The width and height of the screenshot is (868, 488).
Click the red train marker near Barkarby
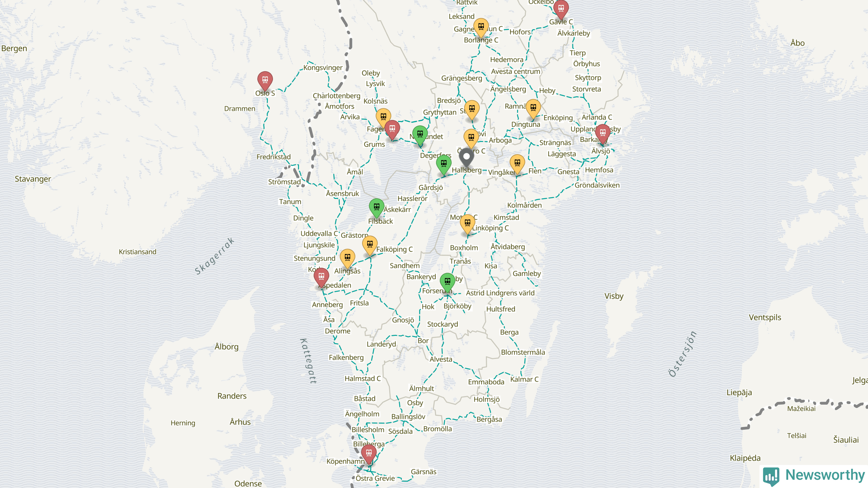click(x=603, y=133)
